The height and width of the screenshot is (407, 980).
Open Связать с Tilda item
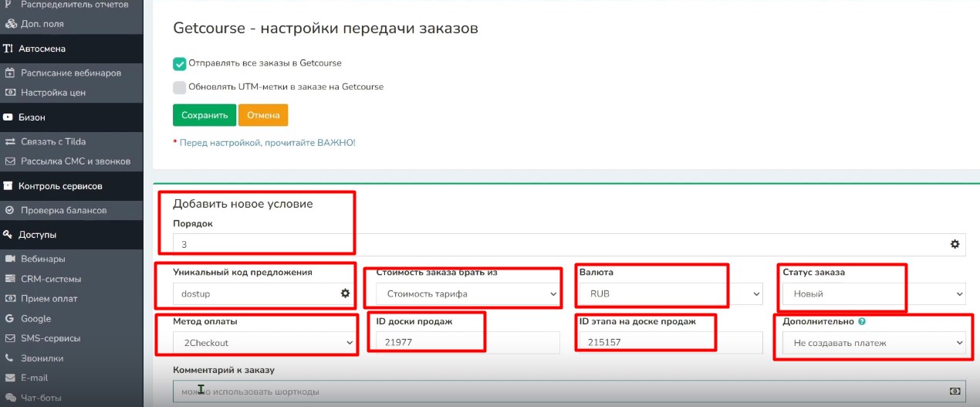(53, 142)
